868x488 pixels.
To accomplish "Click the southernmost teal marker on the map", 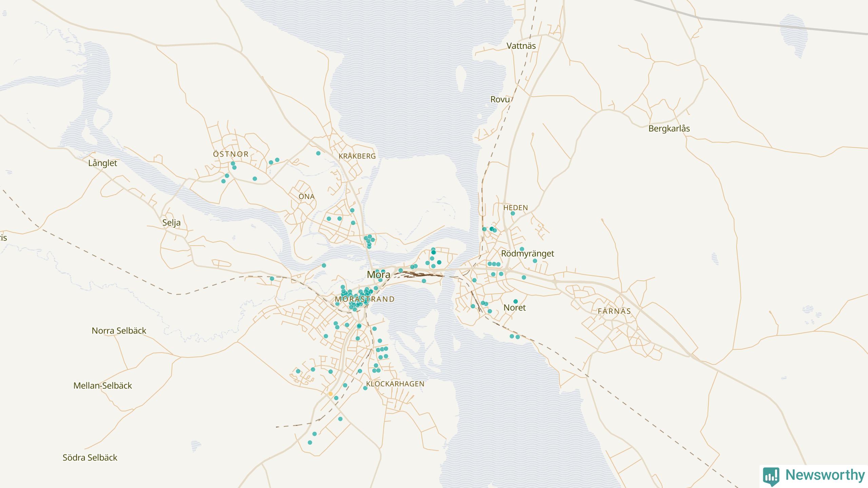I will tap(310, 443).
